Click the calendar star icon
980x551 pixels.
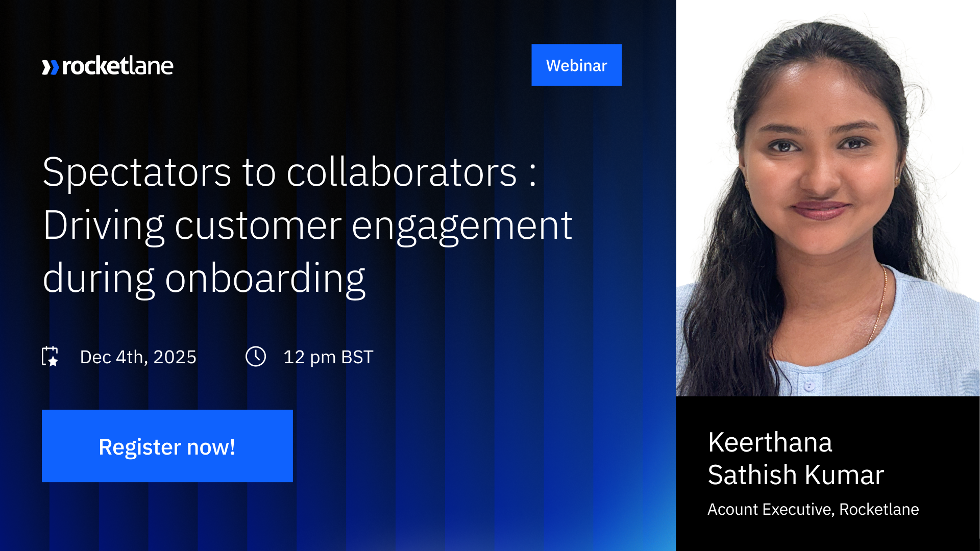pos(50,357)
